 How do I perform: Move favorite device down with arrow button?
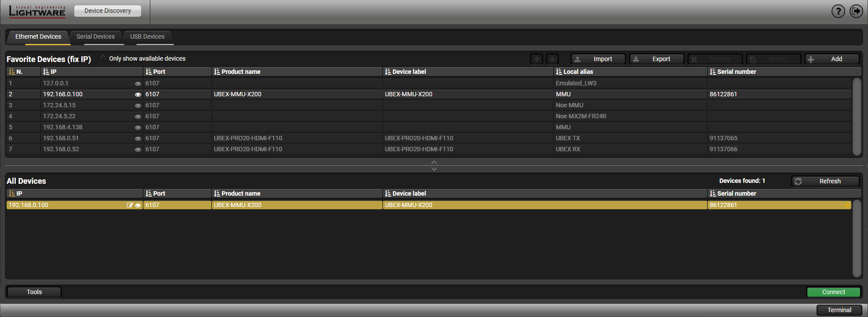click(x=552, y=59)
